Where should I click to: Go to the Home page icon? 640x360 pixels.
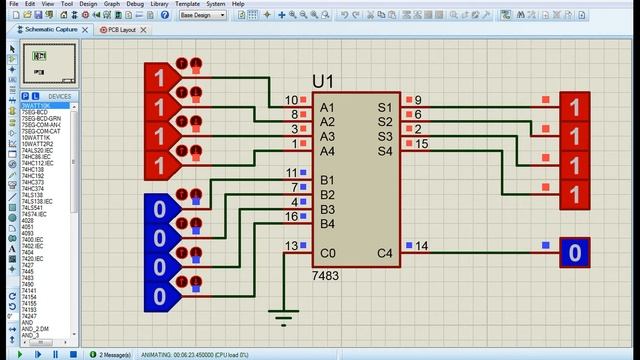(64, 15)
